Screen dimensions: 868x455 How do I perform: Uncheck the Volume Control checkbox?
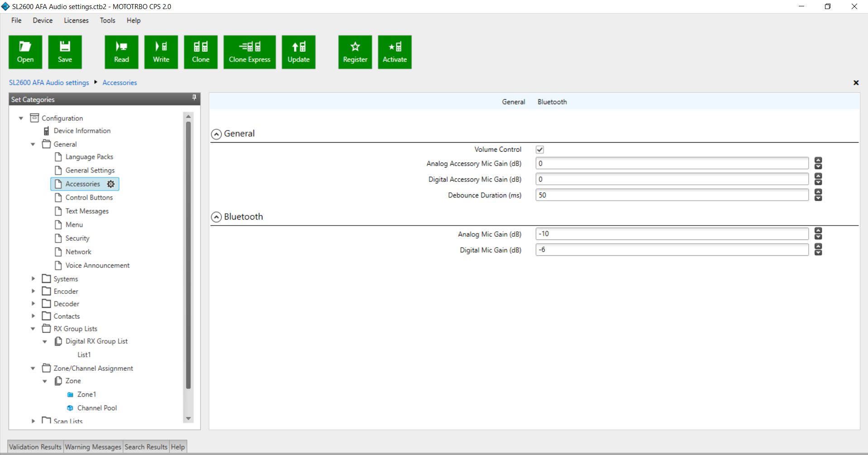539,149
